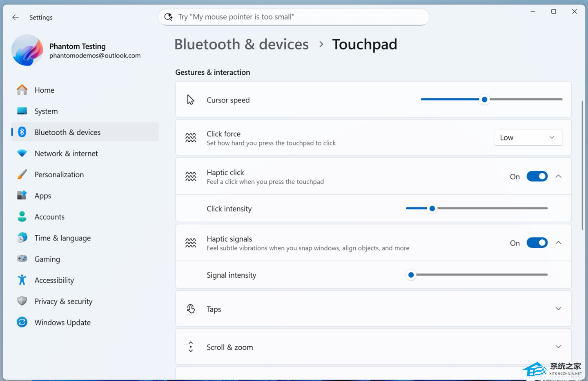Screen dimensions: 588x381
Task: Expand the Taps section
Action: click(x=558, y=309)
